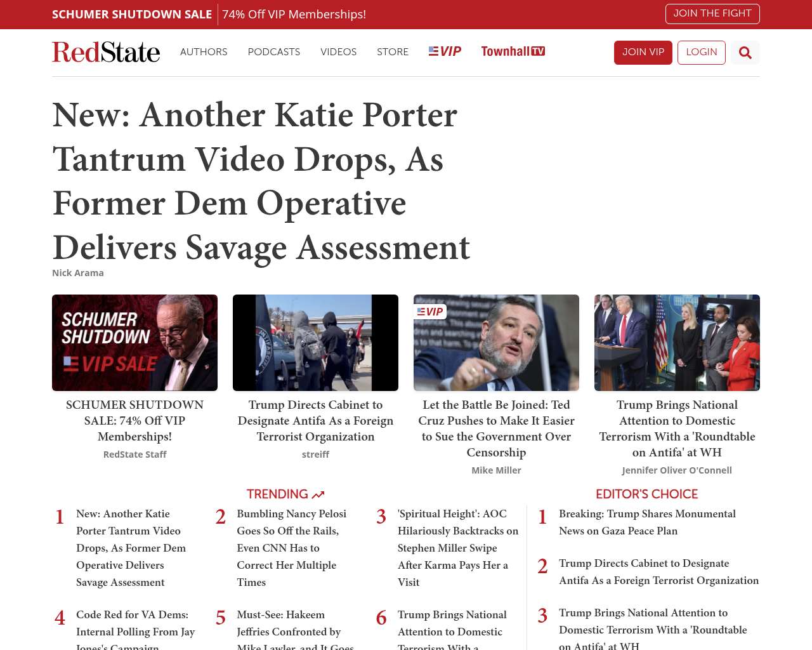Open the Schumer Shutdown Sale banner link
Viewport: 812px width, 650px height.
[x=132, y=15]
